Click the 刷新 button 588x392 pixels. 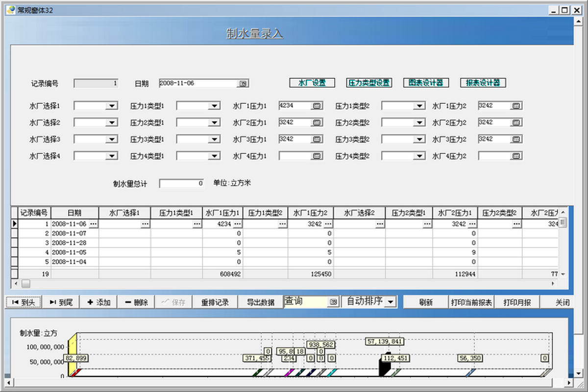coord(426,302)
